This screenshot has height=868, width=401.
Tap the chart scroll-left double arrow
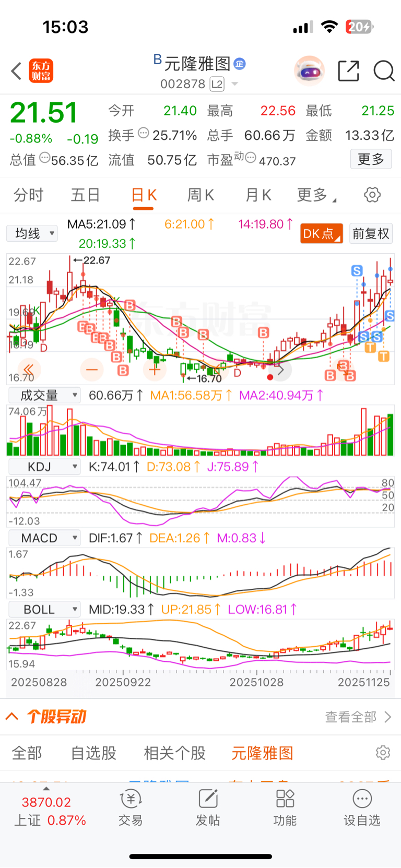coord(29,370)
